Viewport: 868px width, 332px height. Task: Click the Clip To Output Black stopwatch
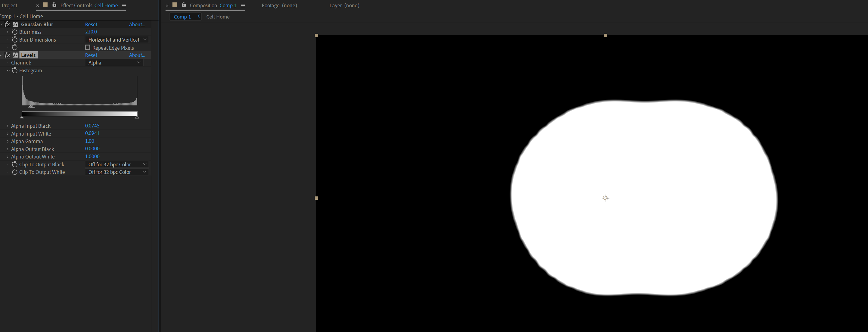tap(14, 164)
